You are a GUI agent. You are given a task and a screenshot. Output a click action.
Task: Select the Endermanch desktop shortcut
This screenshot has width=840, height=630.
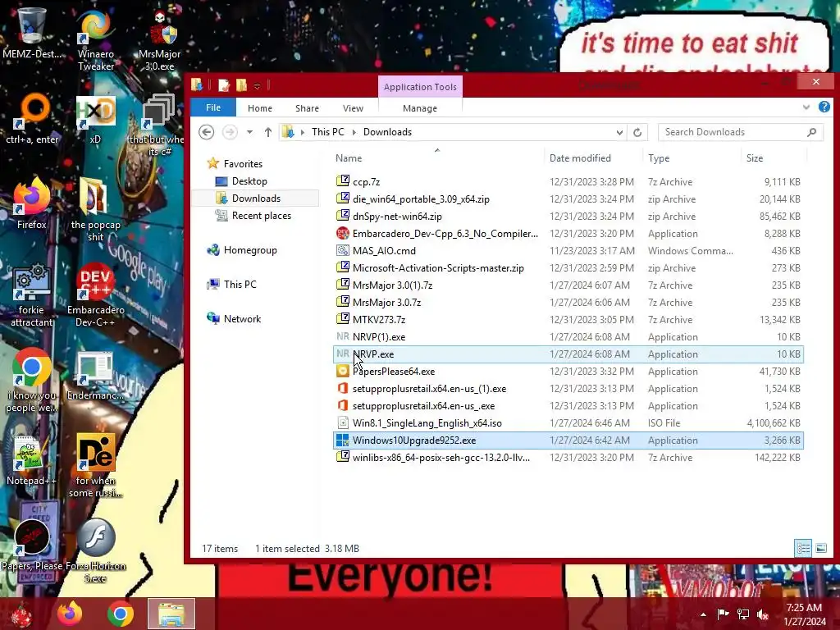(95, 377)
